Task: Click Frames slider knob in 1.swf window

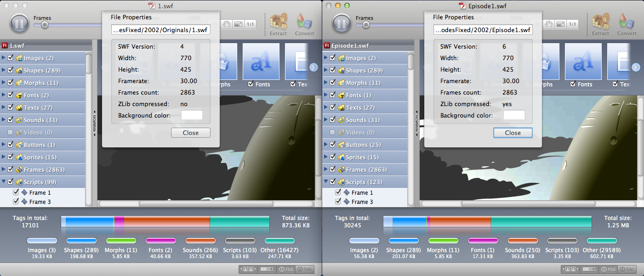Action: [45, 25]
